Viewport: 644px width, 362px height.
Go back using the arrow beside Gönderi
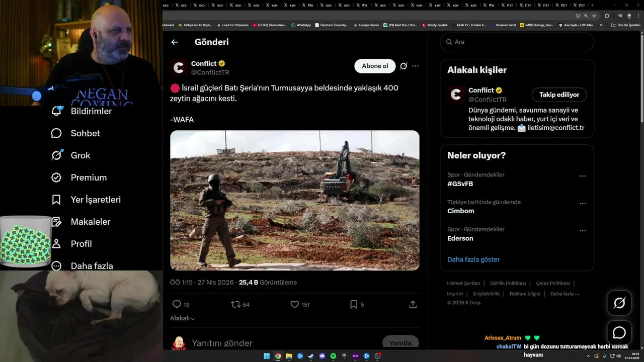pyautogui.click(x=175, y=42)
